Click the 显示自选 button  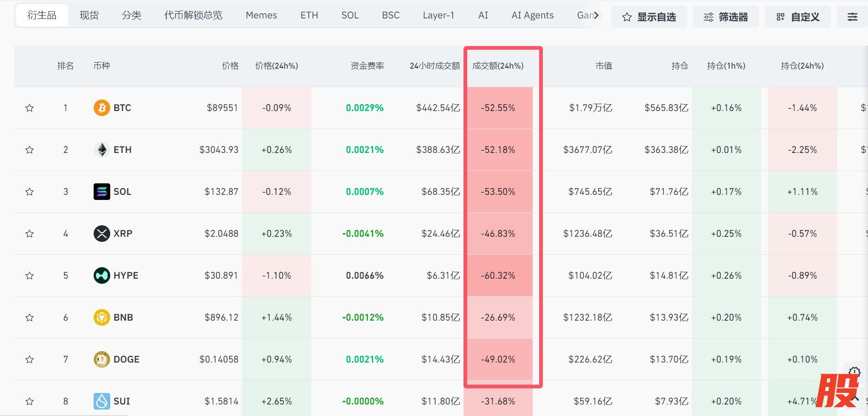pyautogui.click(x=649, y=17)
